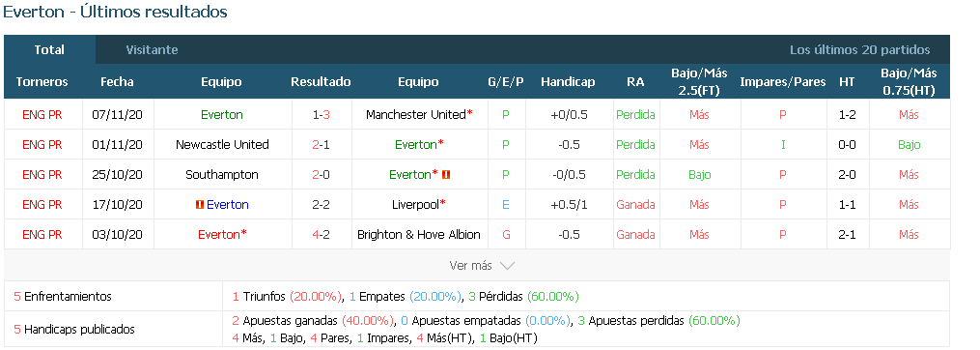The image size is (980, 350).
Task: Open the 1-3 result of Everton vs Manchester United
Action: click(322, 115)
